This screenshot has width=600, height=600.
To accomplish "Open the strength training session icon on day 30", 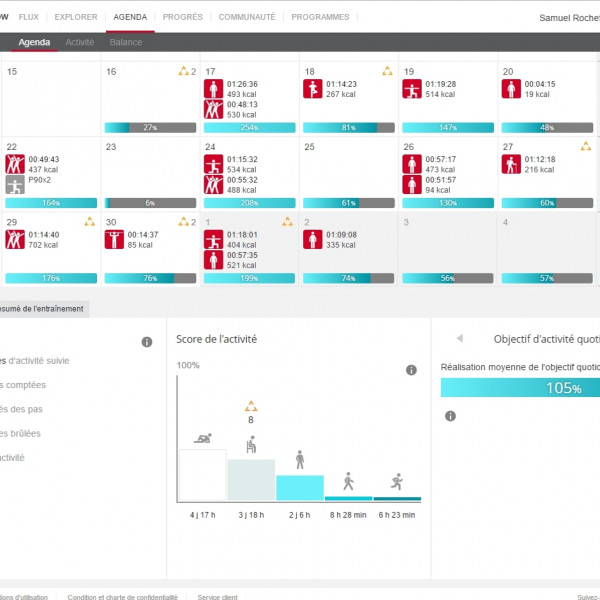I will (x=113, y=239).
